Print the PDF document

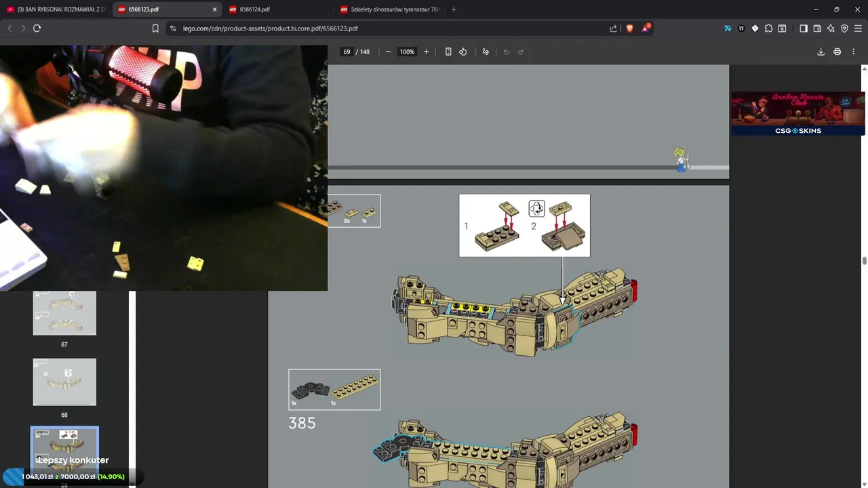(x=837, y=52)
